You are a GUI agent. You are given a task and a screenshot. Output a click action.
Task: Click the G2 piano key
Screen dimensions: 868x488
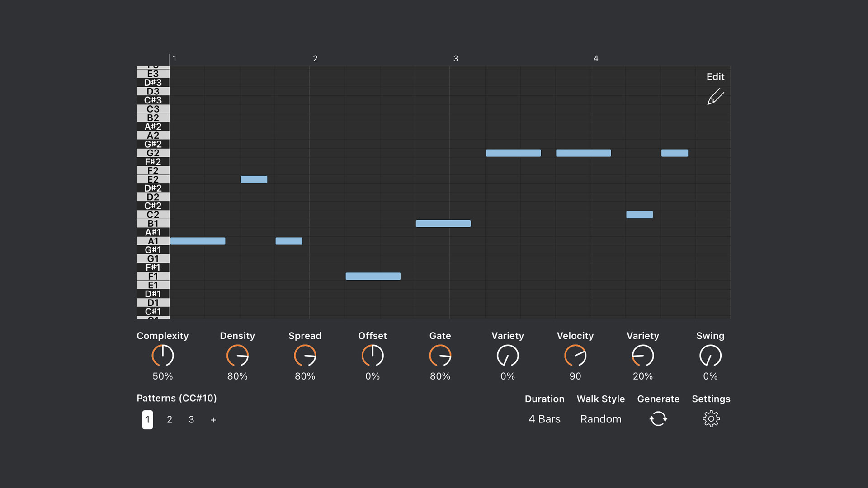153,153
